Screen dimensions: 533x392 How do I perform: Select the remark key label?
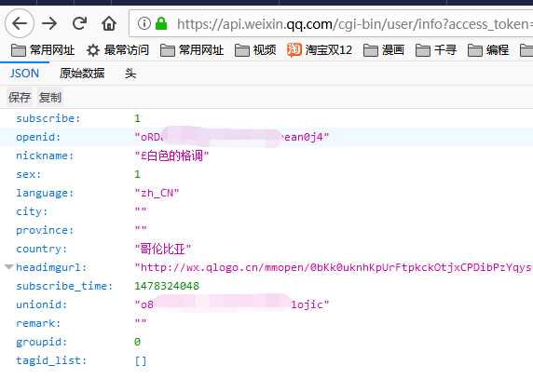click(x=38, y=323)
